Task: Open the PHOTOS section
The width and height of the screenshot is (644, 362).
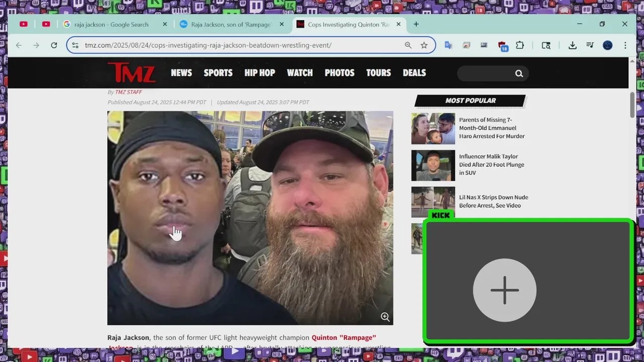Action: pos(340,73)
